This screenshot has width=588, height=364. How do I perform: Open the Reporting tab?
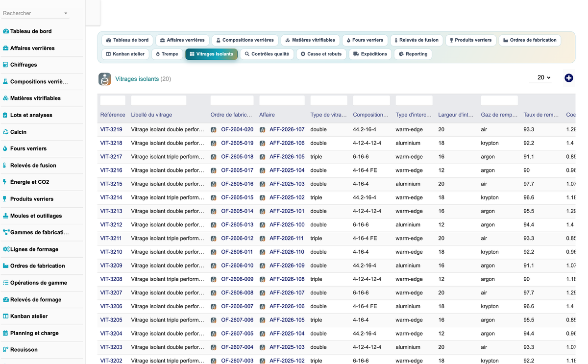pyautogui.click(x=413, y=54)
